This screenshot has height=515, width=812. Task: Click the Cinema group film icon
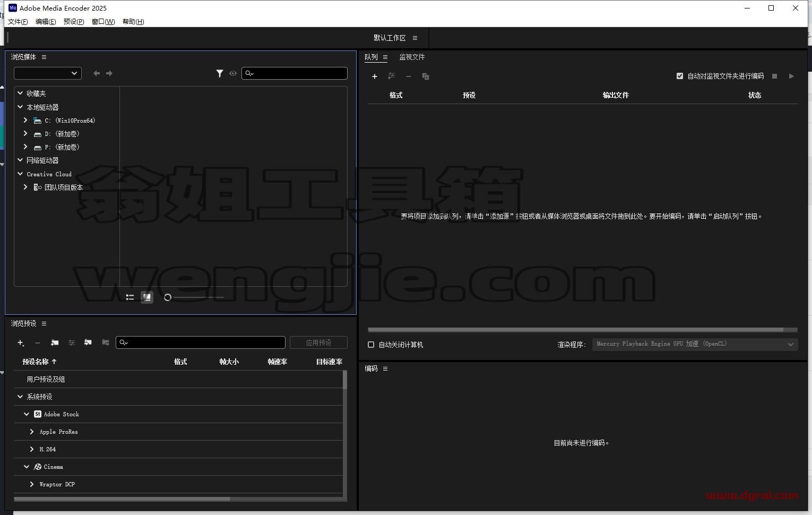38,467
